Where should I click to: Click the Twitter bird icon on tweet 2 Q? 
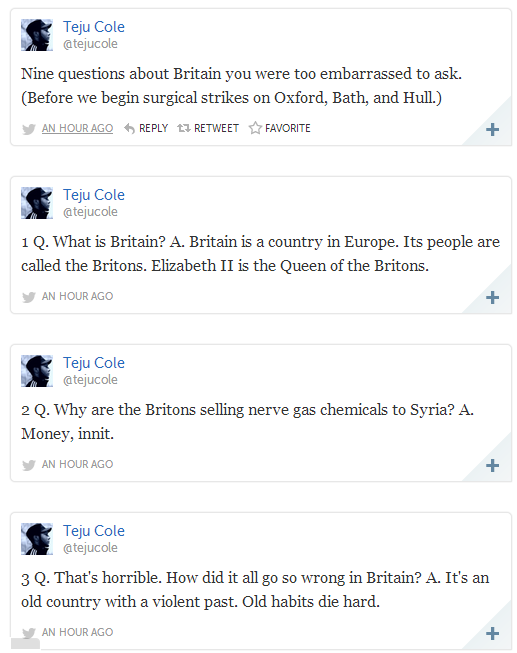[29, 465]
